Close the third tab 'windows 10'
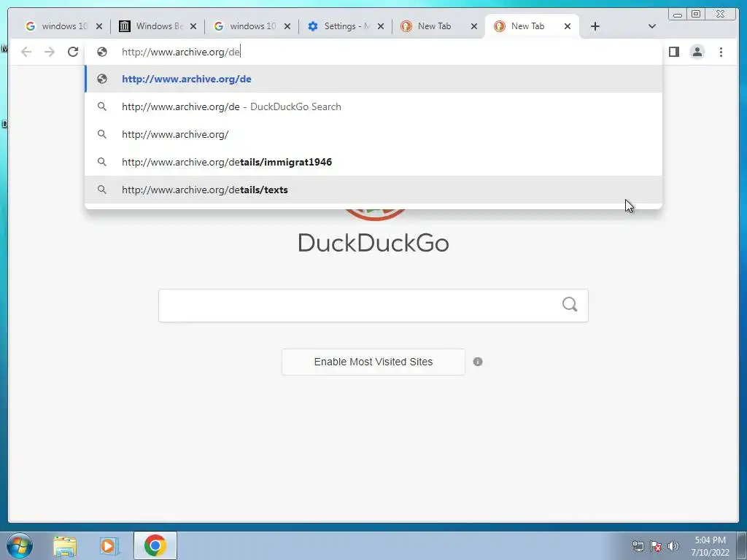 pyautogui.click(x=287, y=26)
